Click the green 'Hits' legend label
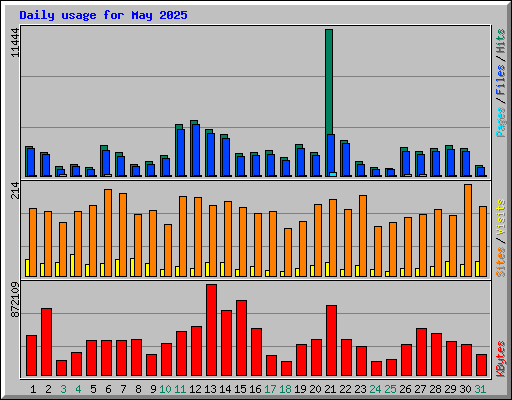The width and height of the screenshot is (512, 400). 501,41
